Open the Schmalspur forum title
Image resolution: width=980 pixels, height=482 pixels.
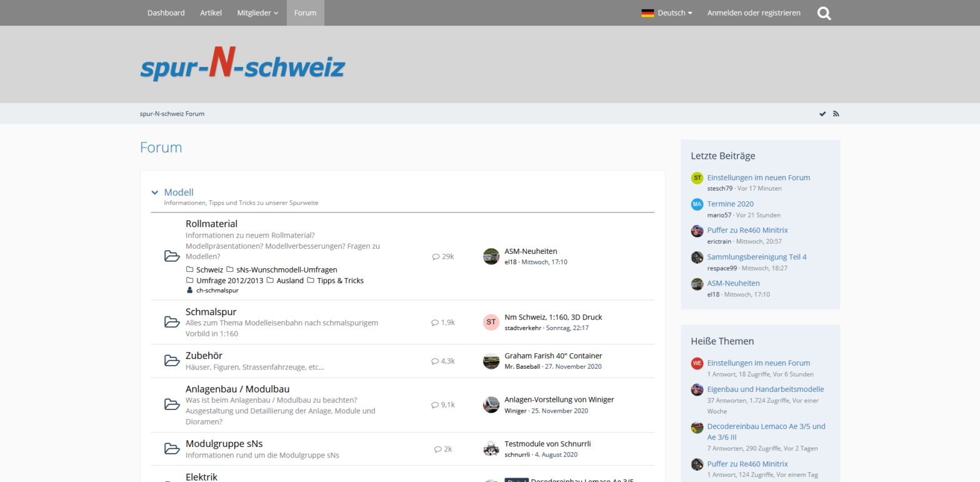[x=211, y=311]
